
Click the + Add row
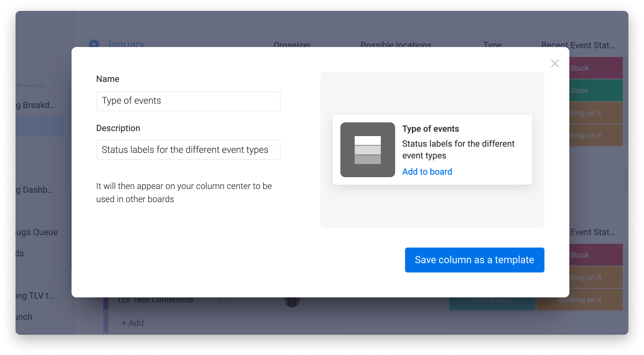(133, 323)
